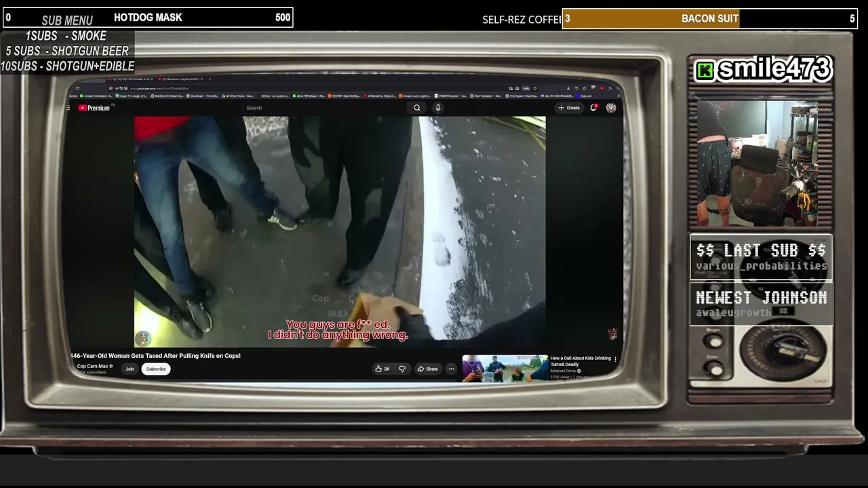The width and height of the screenshot is (868, 488).
Task: Click the Create button
Action: (x=569, y=108)
